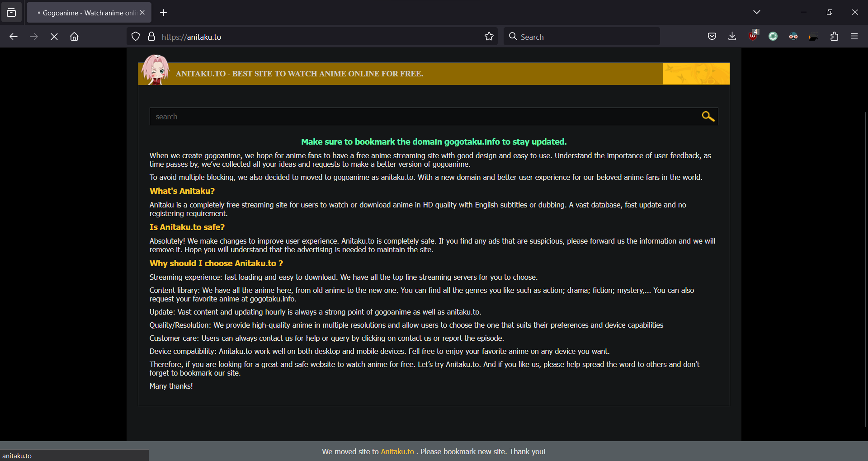The width and height of the screenshot is (868, 461).
Task: Click the magnifier search icon on the site
Action: coord(708,117)
